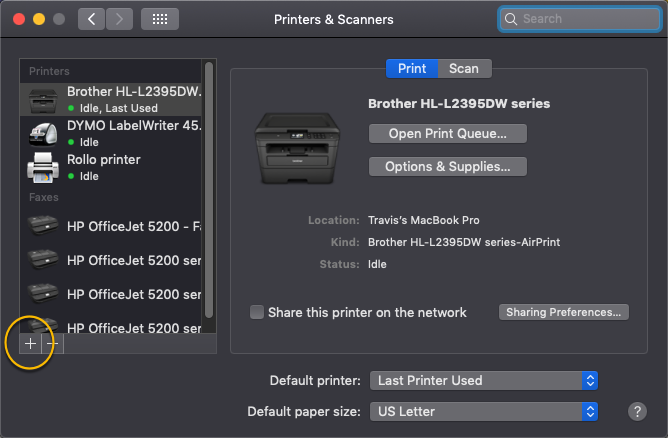This screenshot has width=668, height=438.
Task: Select the DYMO LabelWriter printer icon
Action: coord(43,133)
